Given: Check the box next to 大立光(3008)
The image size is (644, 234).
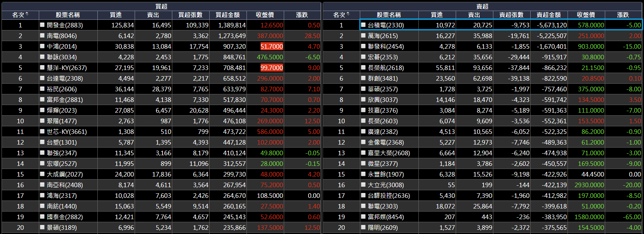Looking at the screenshot, I should click(x=363, y=185).
